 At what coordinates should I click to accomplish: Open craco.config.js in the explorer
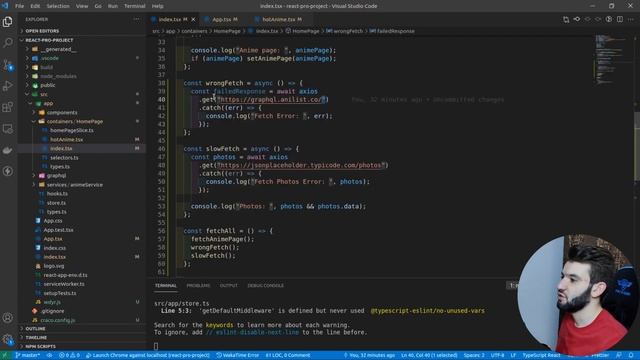tap(82, 320)
